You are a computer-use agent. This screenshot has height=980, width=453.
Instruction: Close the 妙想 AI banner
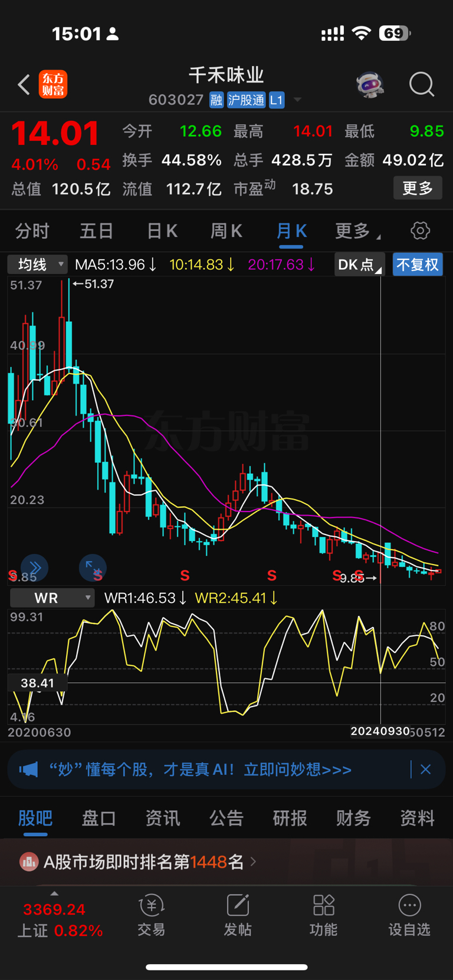pos(426,769)
